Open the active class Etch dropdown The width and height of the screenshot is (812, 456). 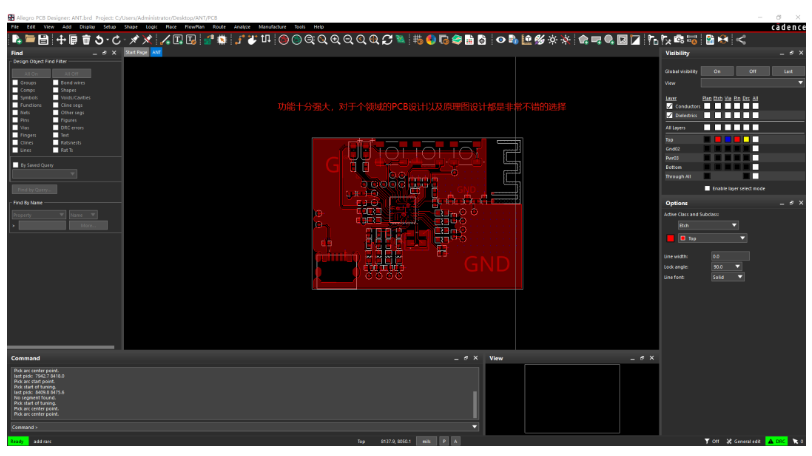pyautogui.click(x=708, y=225)
